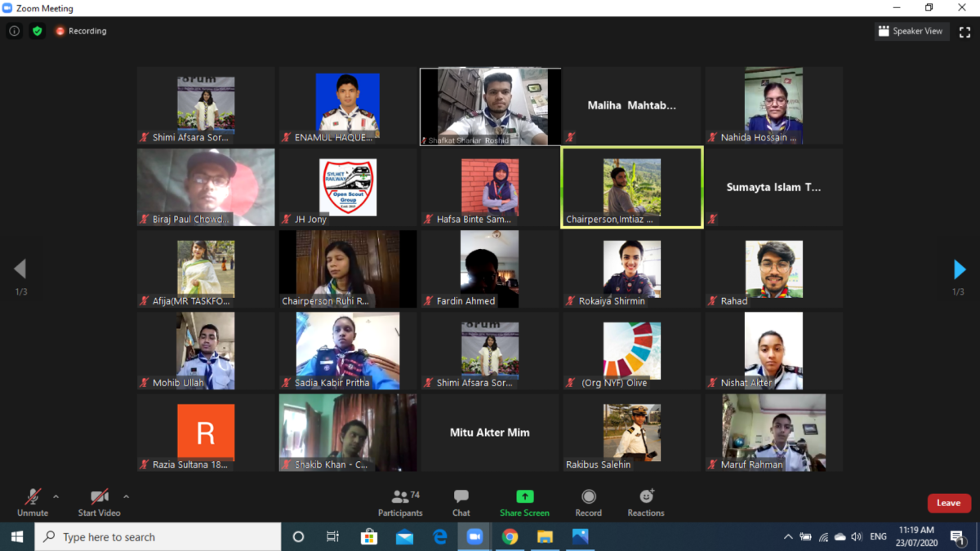The width and height of the screenshot is (980, 551).
Task: Open the Reactions menu
Action: [x=646, y=502]
